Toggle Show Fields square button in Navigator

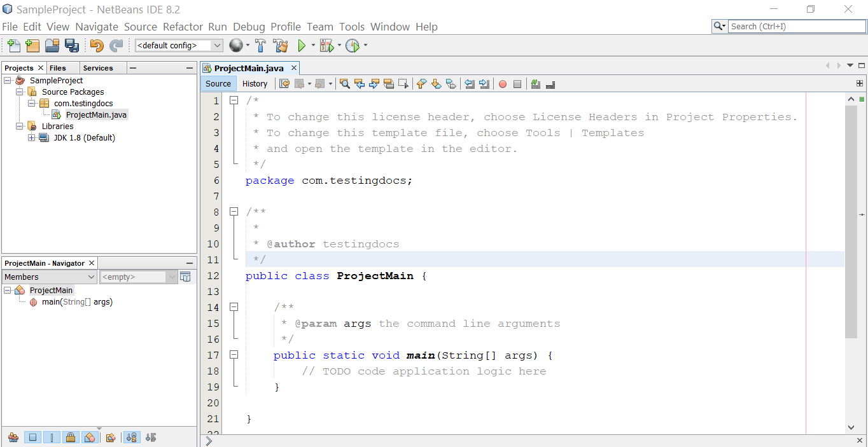(33, 437)
